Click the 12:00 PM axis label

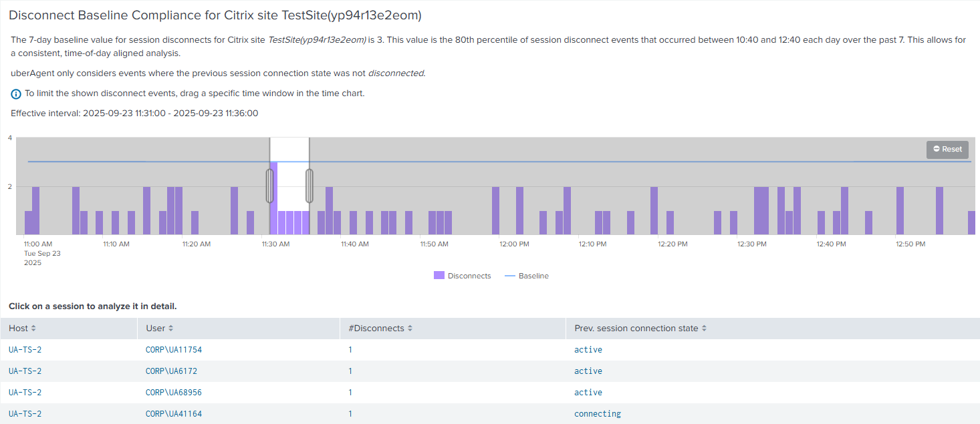pyautogui.click(x=514, y=244)
